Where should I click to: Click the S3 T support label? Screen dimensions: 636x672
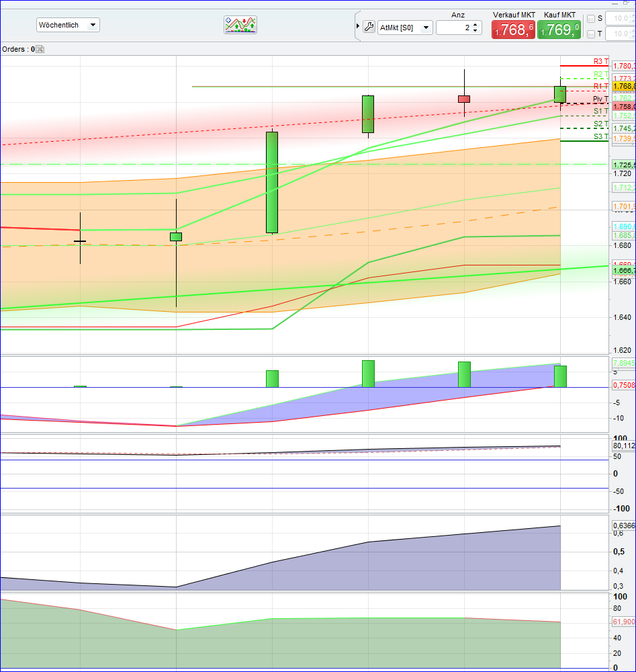601,136
